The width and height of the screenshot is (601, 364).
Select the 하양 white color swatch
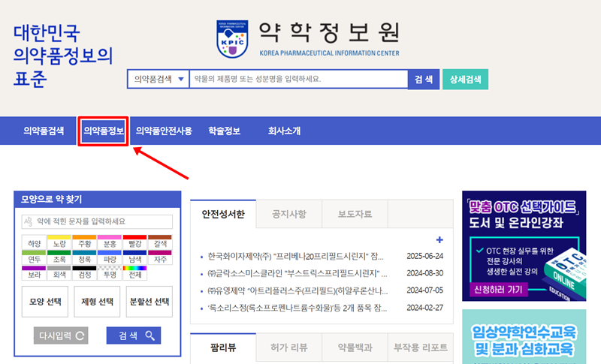point(34,242)
